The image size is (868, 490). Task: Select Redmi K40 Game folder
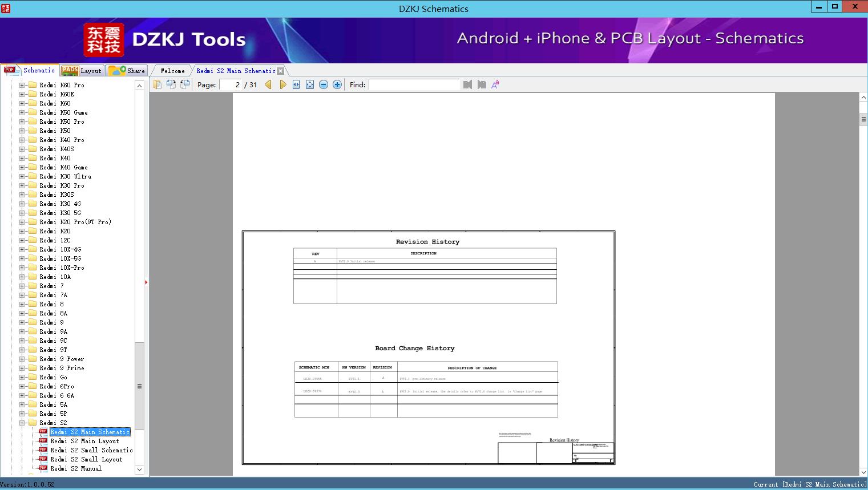coord(63,167)
